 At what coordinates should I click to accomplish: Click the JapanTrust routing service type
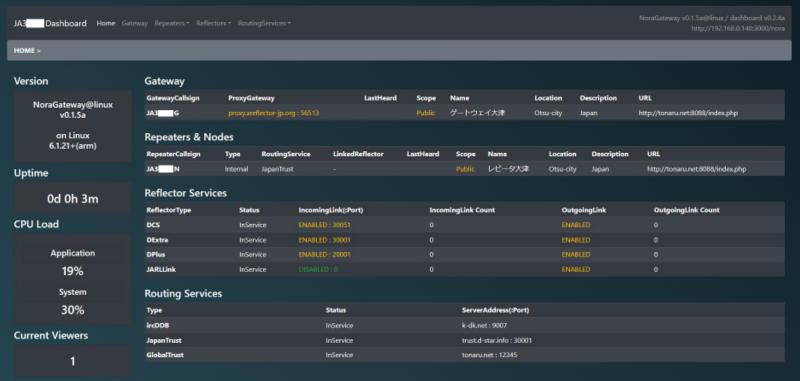164,340
